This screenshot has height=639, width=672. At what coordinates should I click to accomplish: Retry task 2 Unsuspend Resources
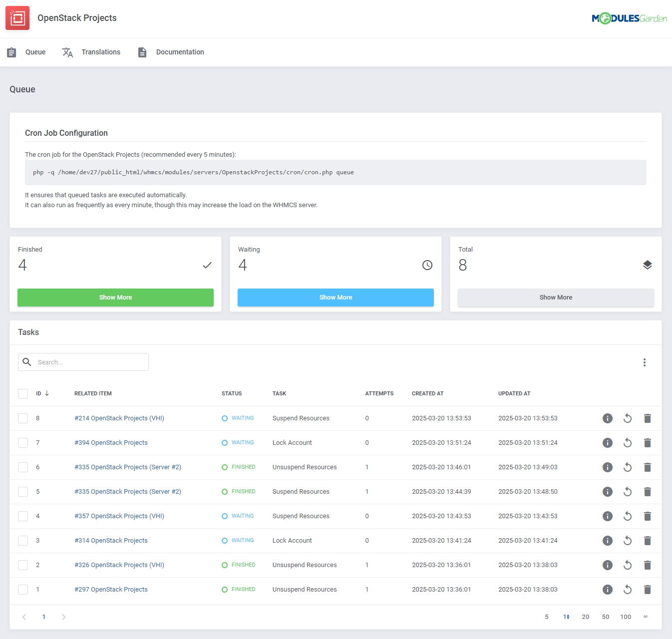(x=628, y=565)
